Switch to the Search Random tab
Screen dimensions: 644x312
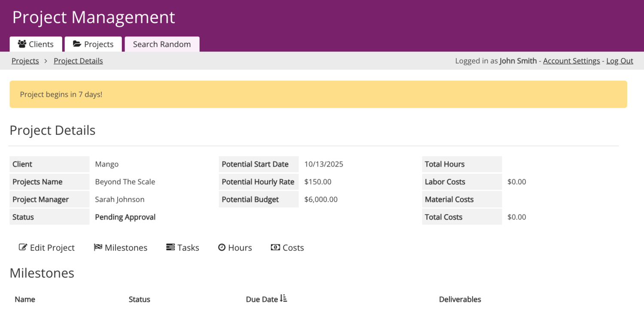[162, 44]
